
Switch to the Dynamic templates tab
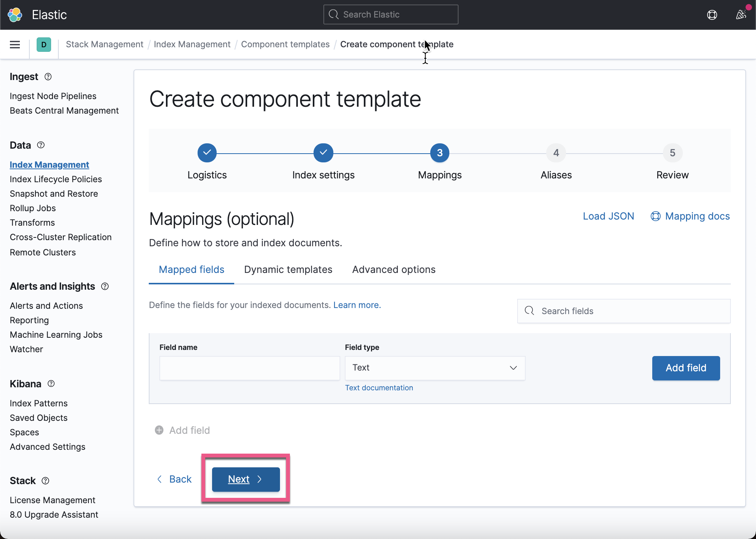pyautogui.click(x=288, y=269)
